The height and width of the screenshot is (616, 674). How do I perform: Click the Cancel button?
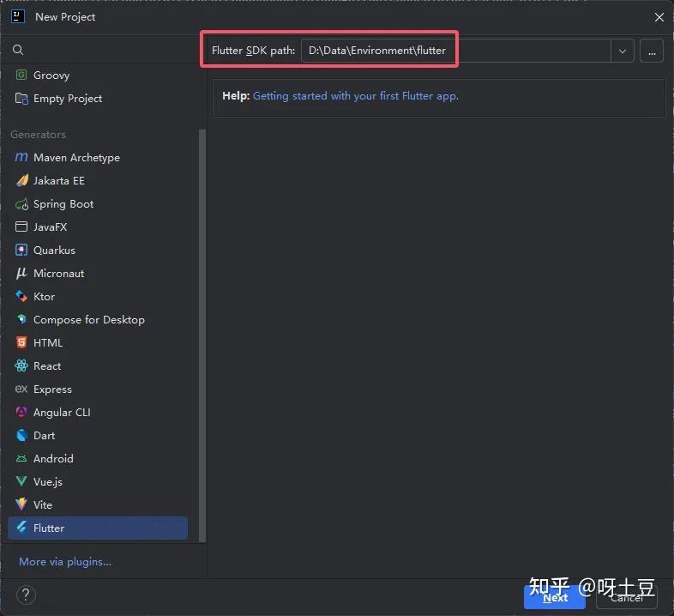click(x=627, y=597)
